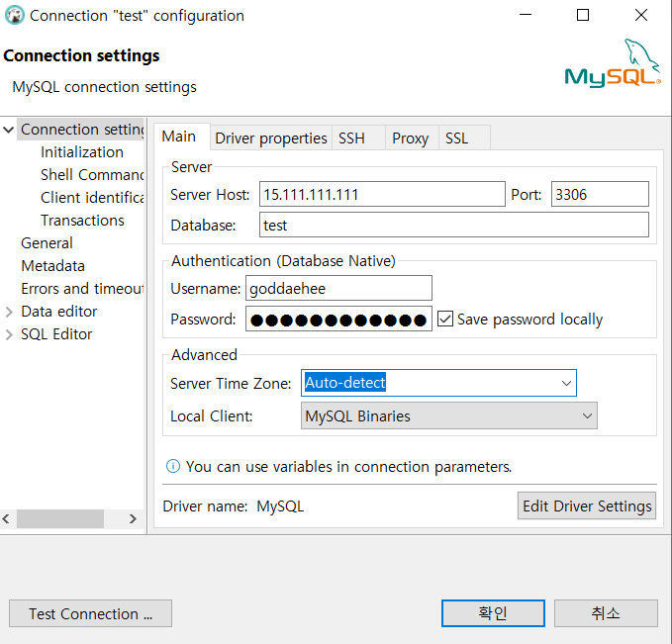The image size is (672, 644).
Task: Click the MySQL dolphin logo
Action: (613, 63)
